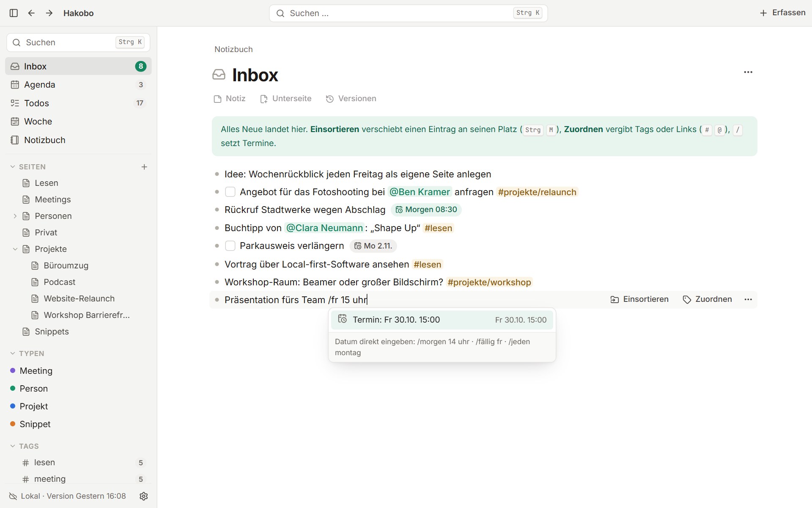Click the local offline status icon
812x508 pixels.
click(x=13, y=496)
